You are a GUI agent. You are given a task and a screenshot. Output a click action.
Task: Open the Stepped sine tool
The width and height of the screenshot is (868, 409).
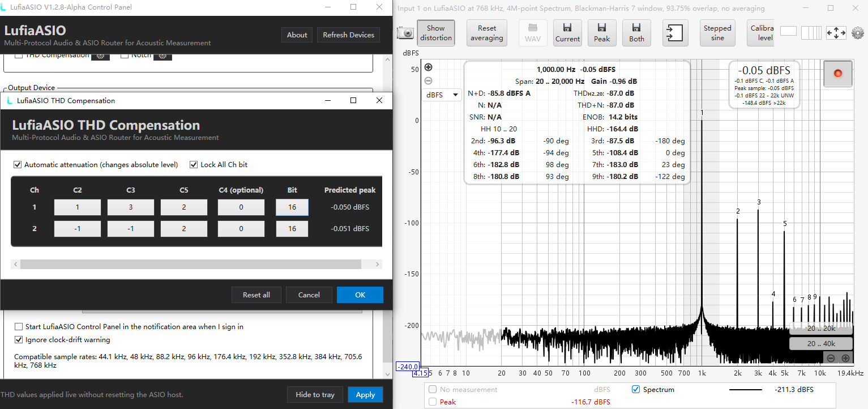717,33
